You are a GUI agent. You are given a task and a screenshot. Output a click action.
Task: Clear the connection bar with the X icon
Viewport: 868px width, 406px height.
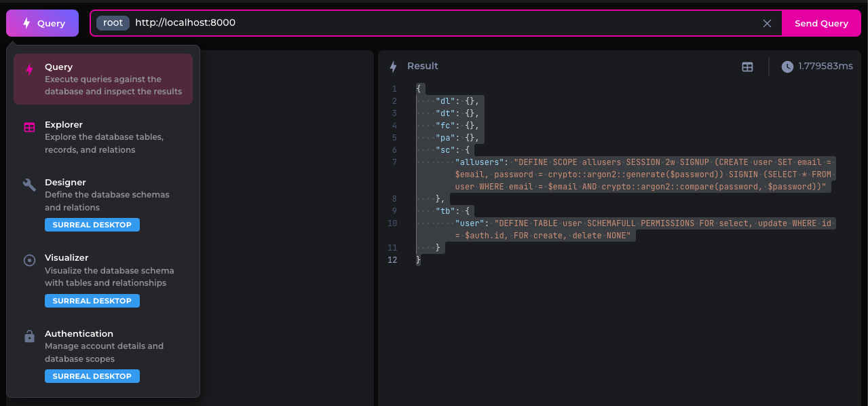[x=767, y=23]
